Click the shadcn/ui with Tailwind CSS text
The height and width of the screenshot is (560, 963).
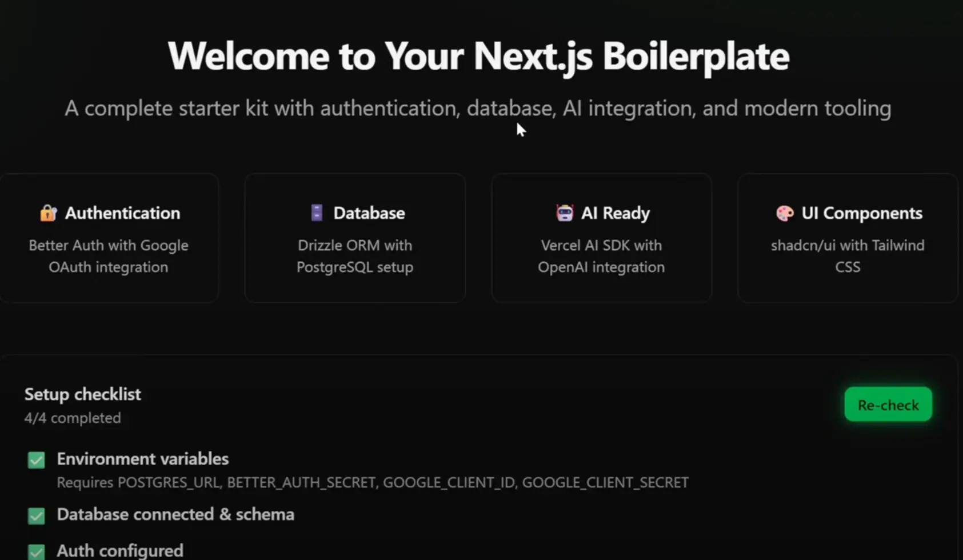[x=848, y=256]
